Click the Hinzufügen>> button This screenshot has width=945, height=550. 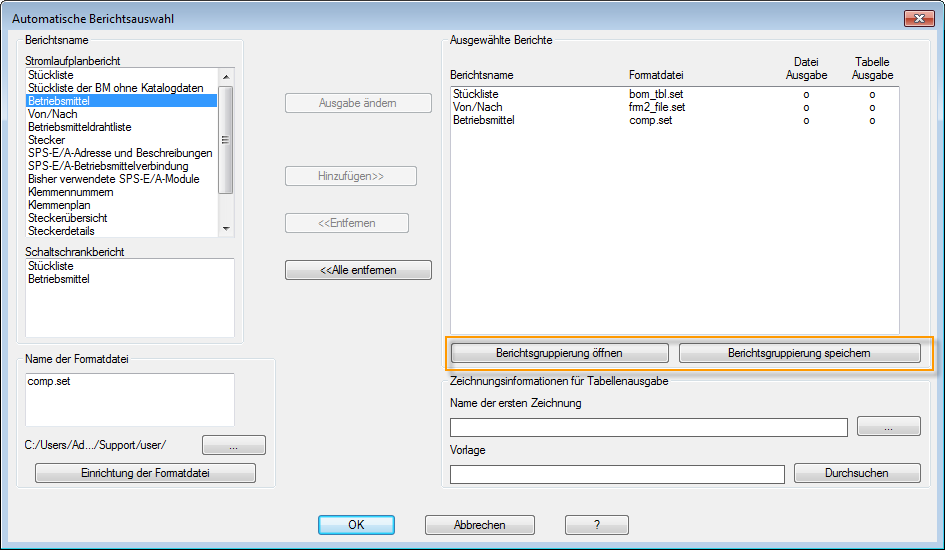[x=351, y=176]
